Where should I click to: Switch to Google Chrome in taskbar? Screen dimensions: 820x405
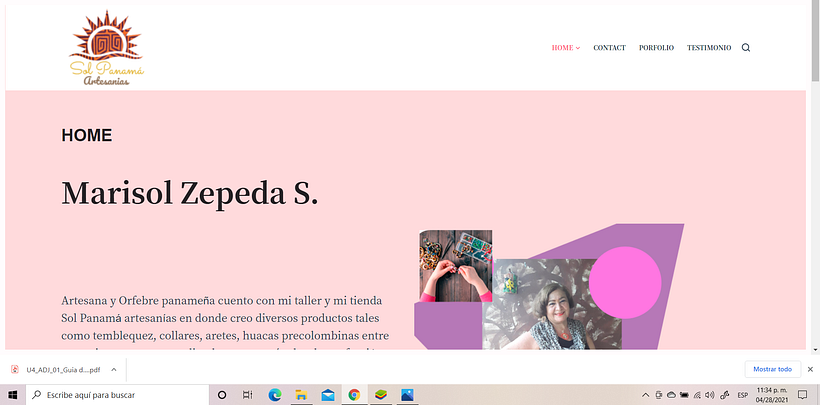354,395
